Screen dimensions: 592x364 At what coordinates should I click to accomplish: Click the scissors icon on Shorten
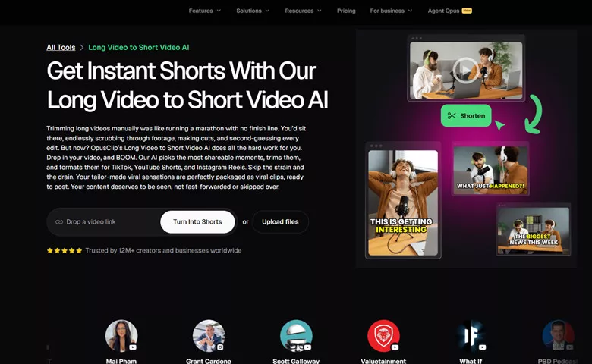(452, 115)
